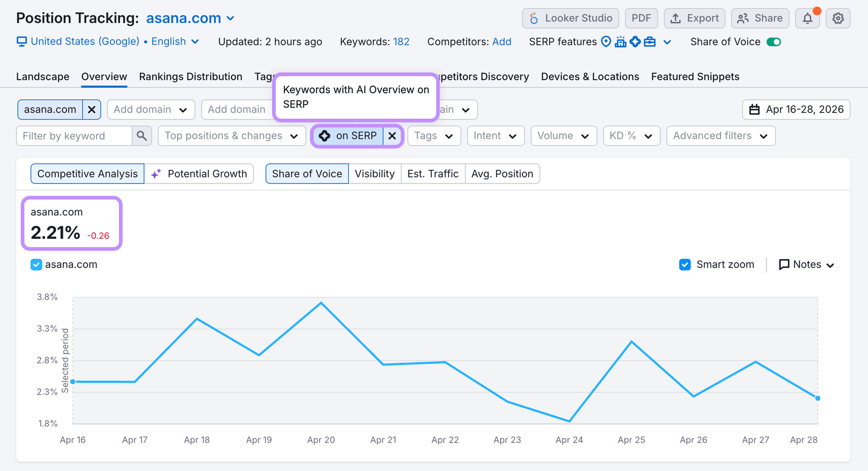Open KD % filter dropdown
Image resolution: width=868 pixels, height=471 pixels.
coord(631,136)
